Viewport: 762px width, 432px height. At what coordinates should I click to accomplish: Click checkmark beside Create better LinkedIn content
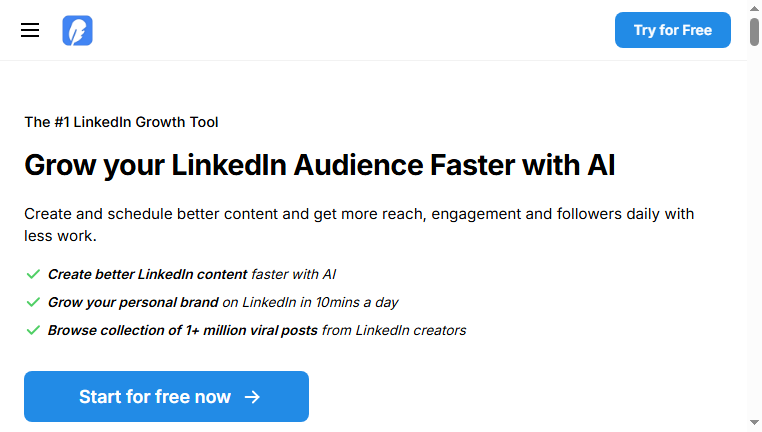[33, 274]
